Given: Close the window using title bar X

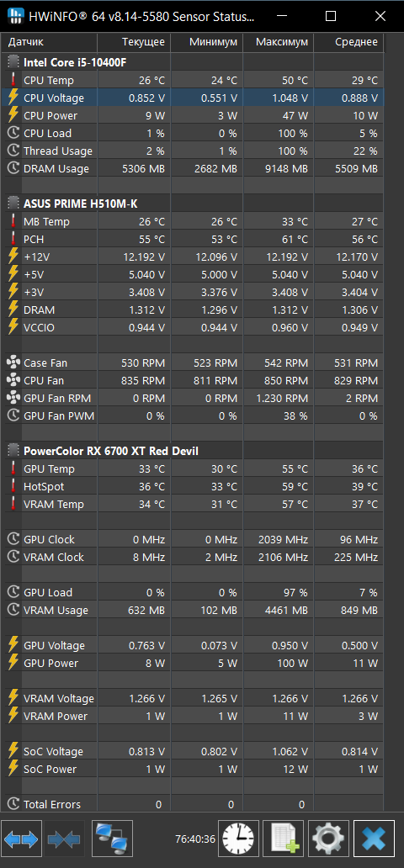Looking at the screenshot, I should click(380, 16).
